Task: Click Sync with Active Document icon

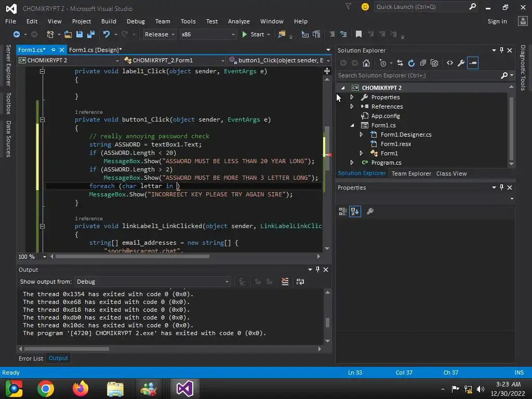Action: [x=400, y=63]
